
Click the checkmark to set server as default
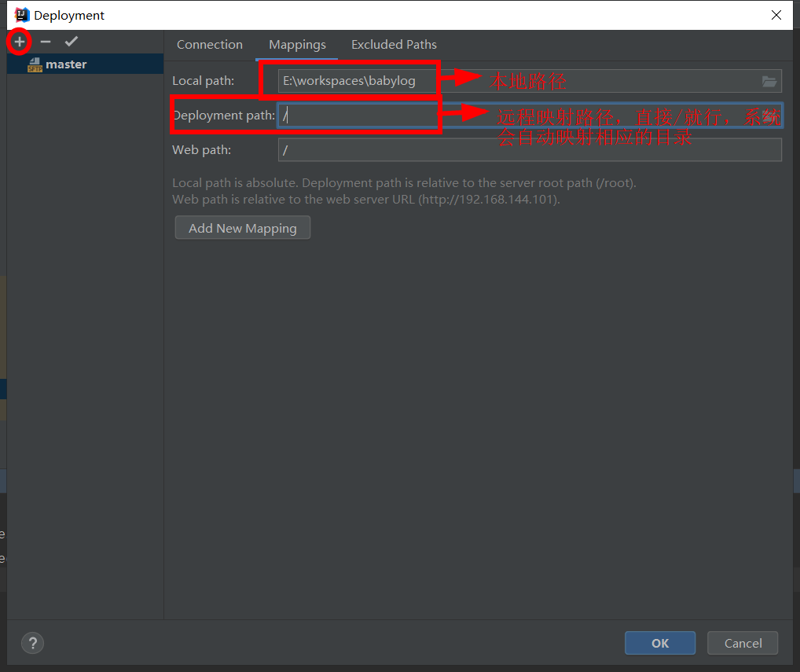pos(72,41)
